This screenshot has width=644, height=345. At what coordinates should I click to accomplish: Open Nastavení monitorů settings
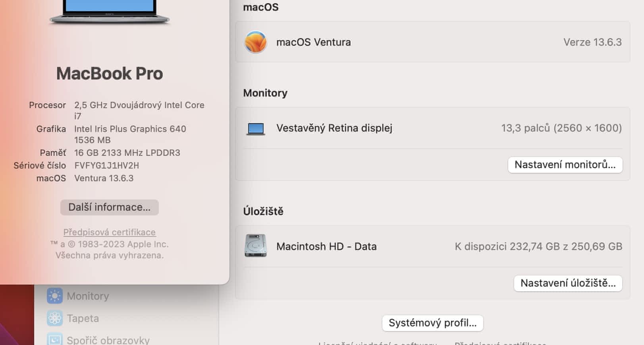(x=565, y=165)
